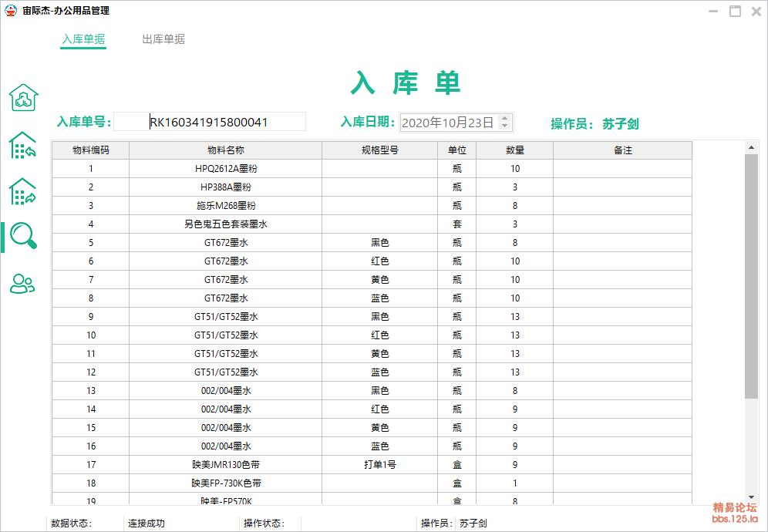Select quantity 13 in row 11
Screen dimensions: 768x532
(x=515, y=354)
